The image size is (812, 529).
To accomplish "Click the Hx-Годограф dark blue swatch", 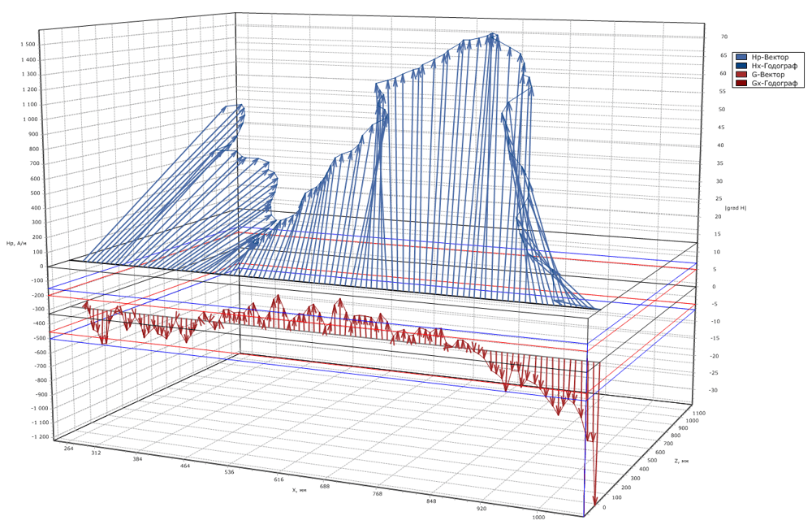I will [x=741, y=66].
